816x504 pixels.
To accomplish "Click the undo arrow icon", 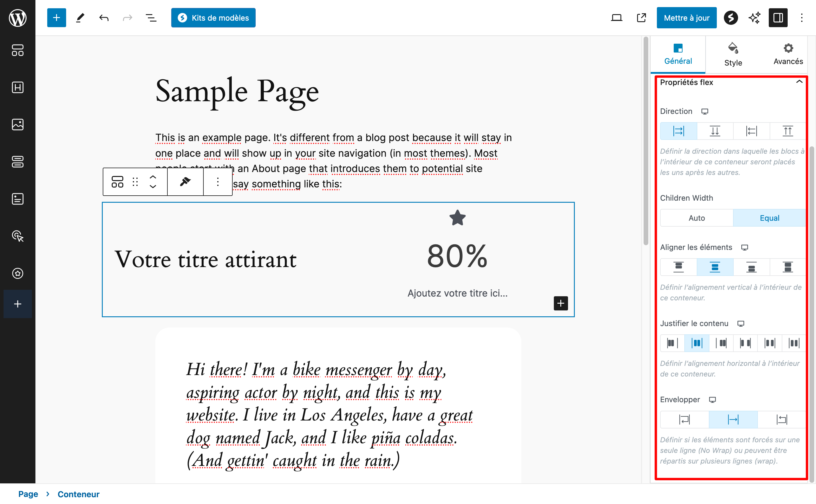I will click(x=103, y=18).
